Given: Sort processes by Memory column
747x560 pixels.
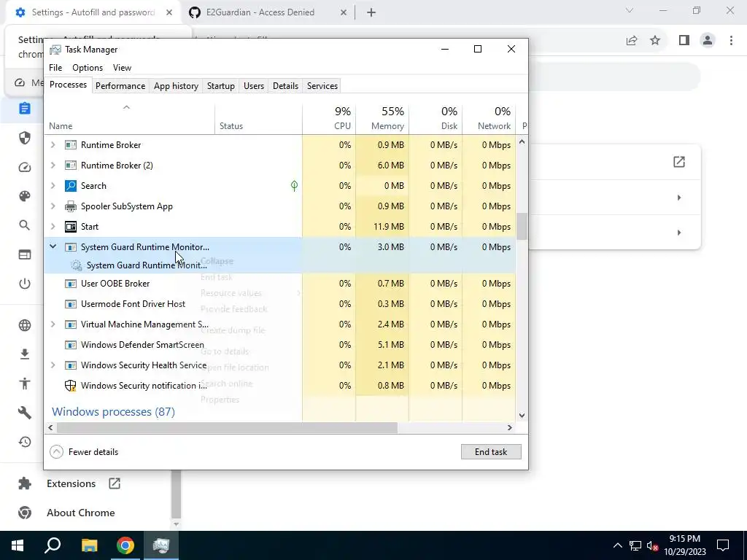Looking at the screenshot, I should (382, 118).
